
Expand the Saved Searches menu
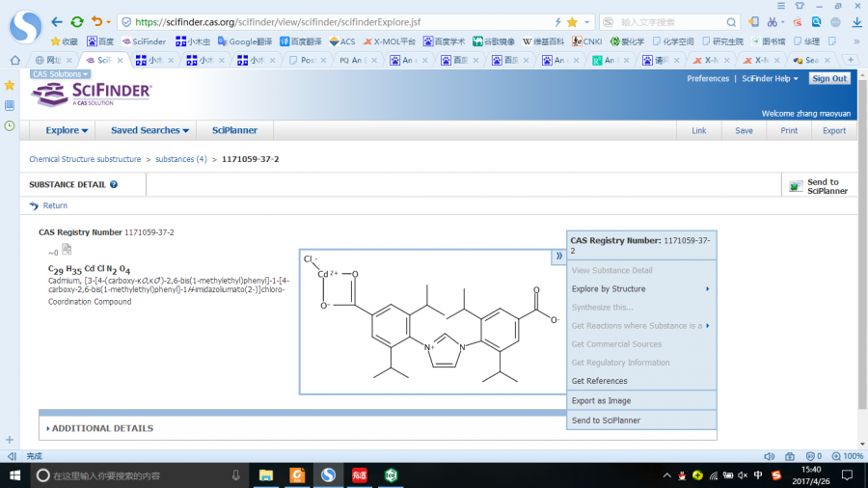(150, 130)
